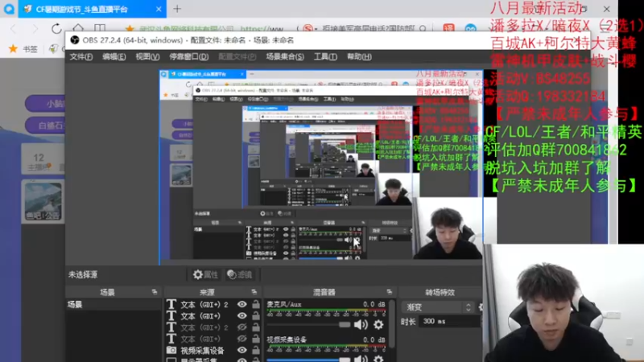Select the 视频采集设备 source row
Viewport: 644px width, 362px height.
pyautogui.click(x=213, y=350)
